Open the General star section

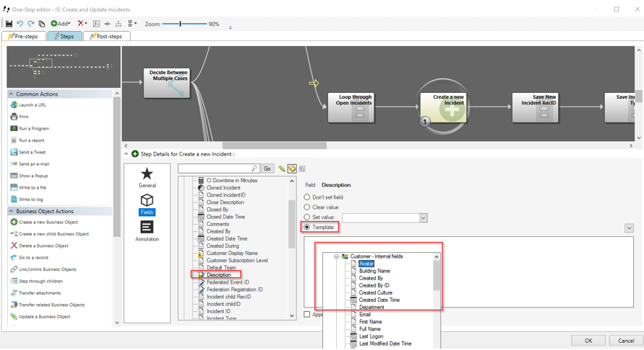pyautogui.click(x=147, y=177)
